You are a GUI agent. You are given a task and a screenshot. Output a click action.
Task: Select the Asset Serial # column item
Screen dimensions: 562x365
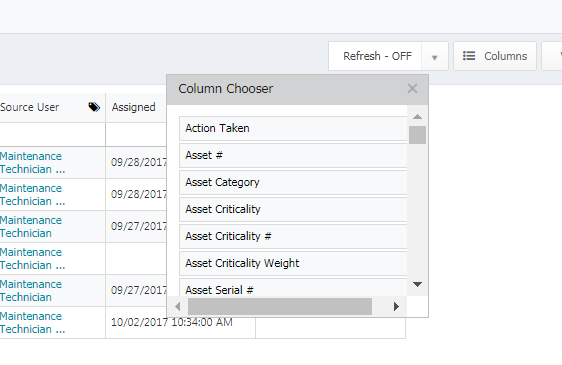[293, 288]
